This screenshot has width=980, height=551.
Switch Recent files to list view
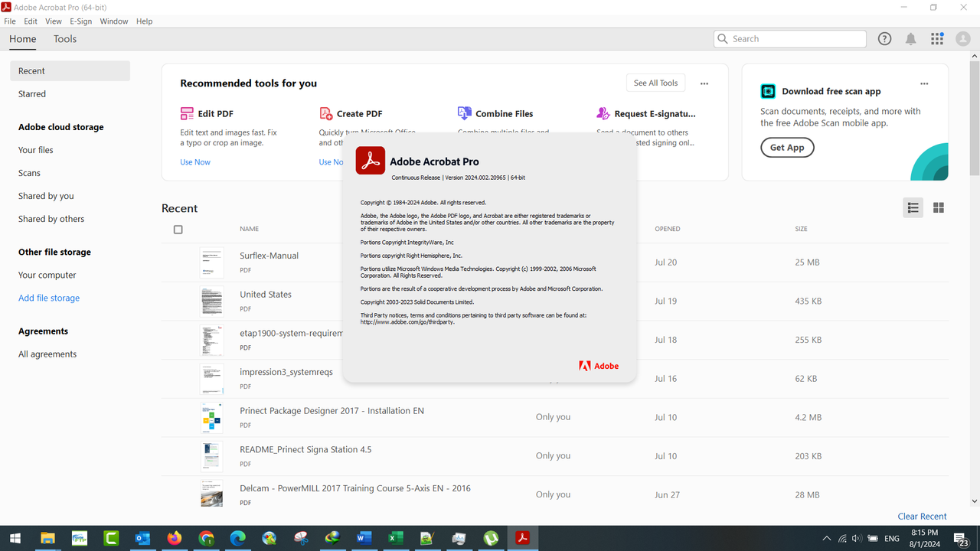(913, 207)
